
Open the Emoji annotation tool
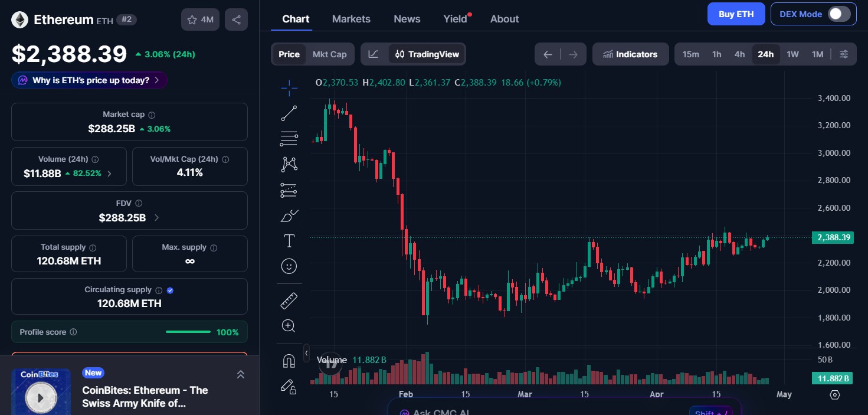(289, 266)
